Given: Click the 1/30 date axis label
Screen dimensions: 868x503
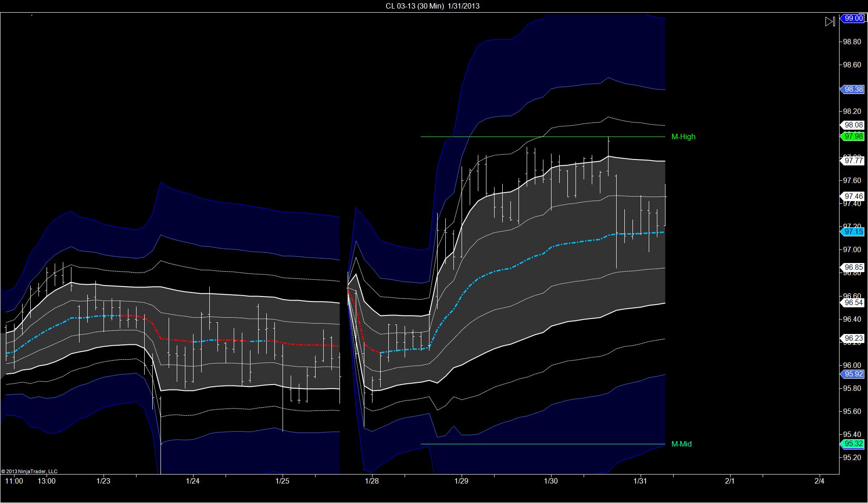Looking at the screenshot, I should coord(551,481).
